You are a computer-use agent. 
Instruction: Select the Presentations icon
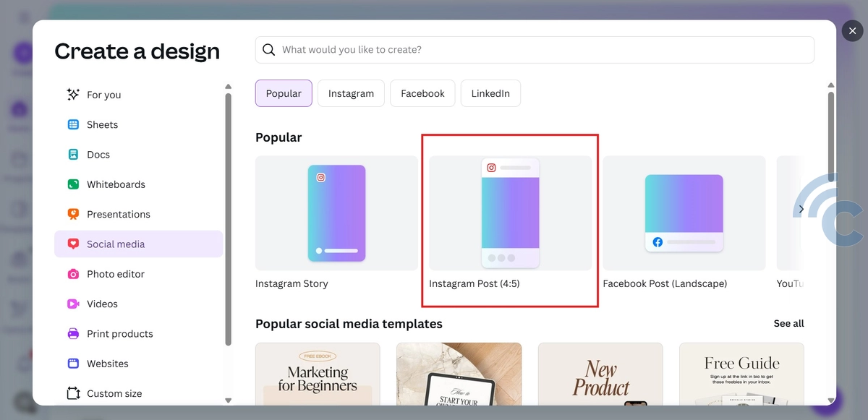[73, 214]
